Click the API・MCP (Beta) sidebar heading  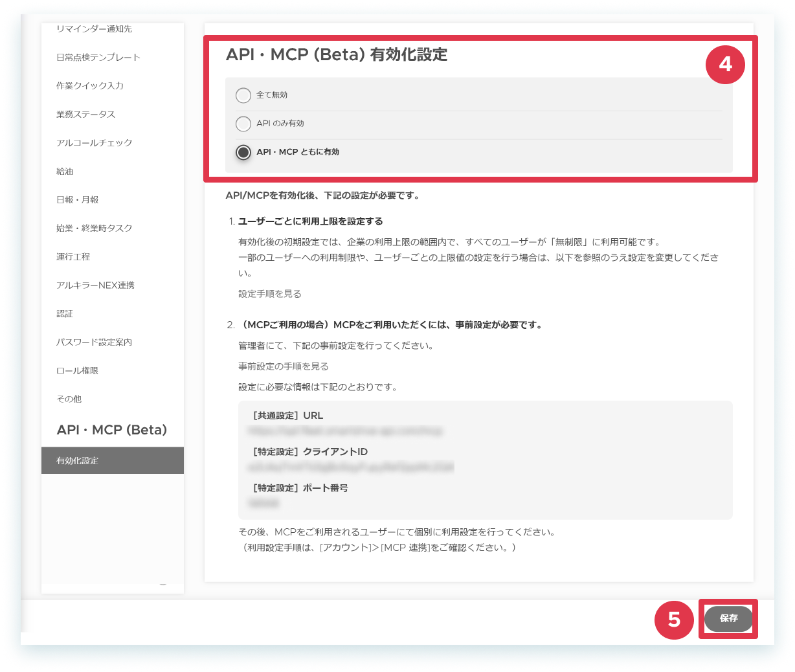tap(112, 430)
